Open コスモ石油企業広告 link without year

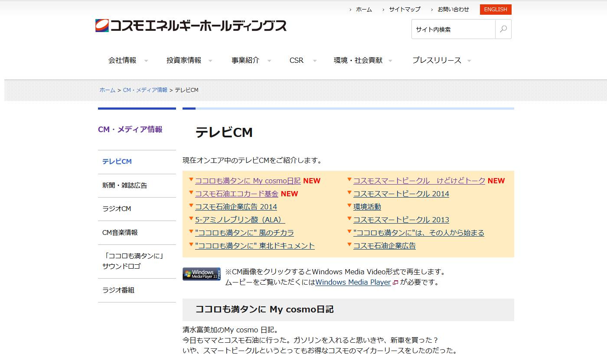(385, 246)
